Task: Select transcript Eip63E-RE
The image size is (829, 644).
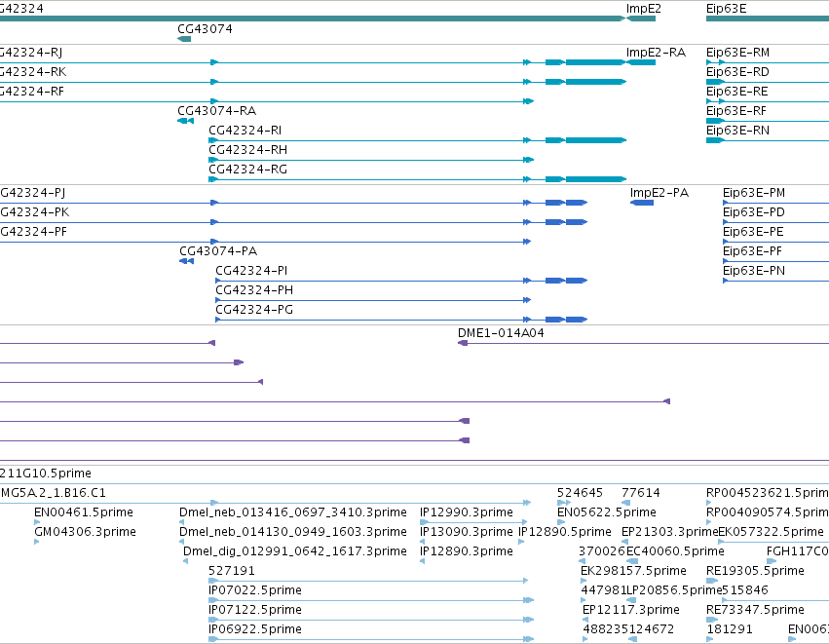Action: (737, 92)
